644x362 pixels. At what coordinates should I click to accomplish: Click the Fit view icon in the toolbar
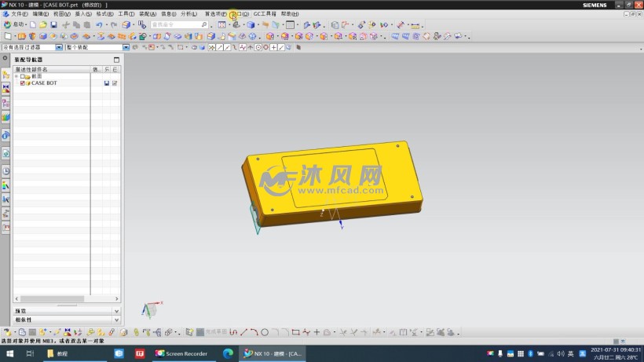click(x=221, y=25)
